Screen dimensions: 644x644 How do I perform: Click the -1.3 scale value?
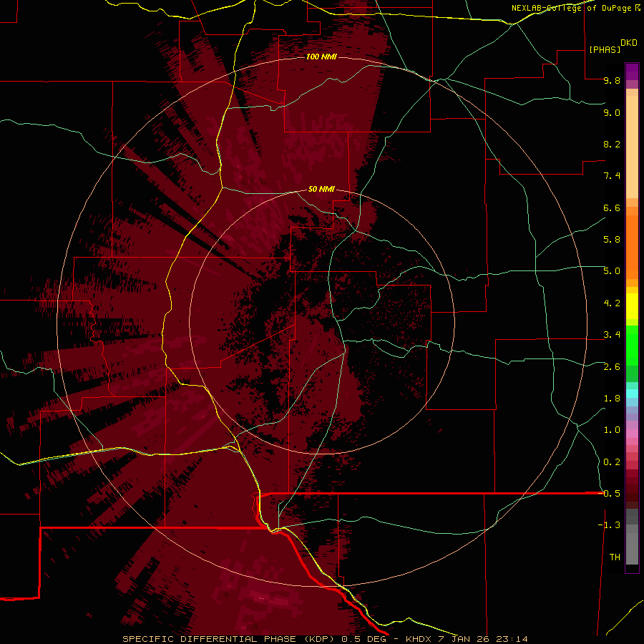609,525
